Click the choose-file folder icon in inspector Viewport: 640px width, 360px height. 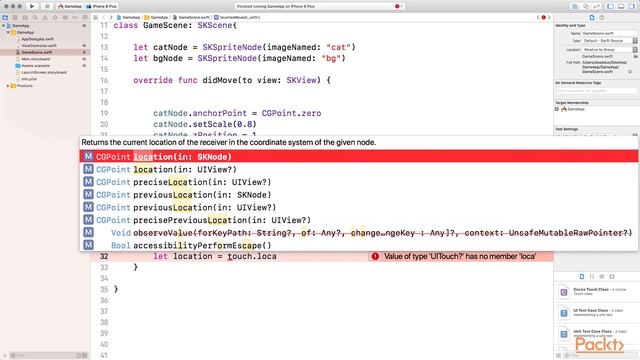(x=636, y=56)
